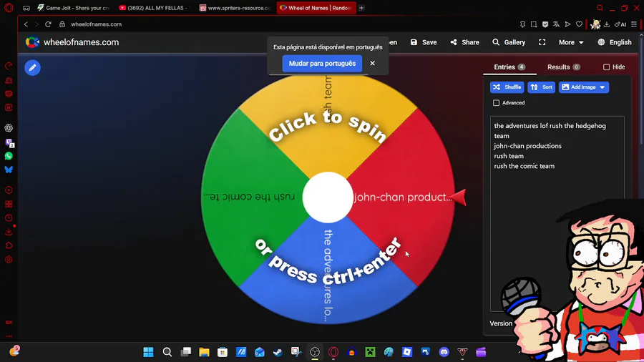
Task: Check the Hide checkbox
Action: (x=606, y=67)
